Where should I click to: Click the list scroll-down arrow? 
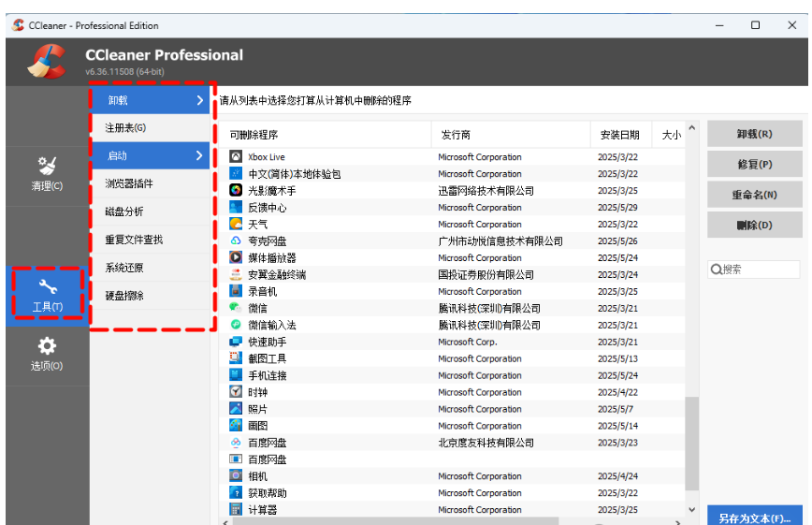[x=692, y=509]
